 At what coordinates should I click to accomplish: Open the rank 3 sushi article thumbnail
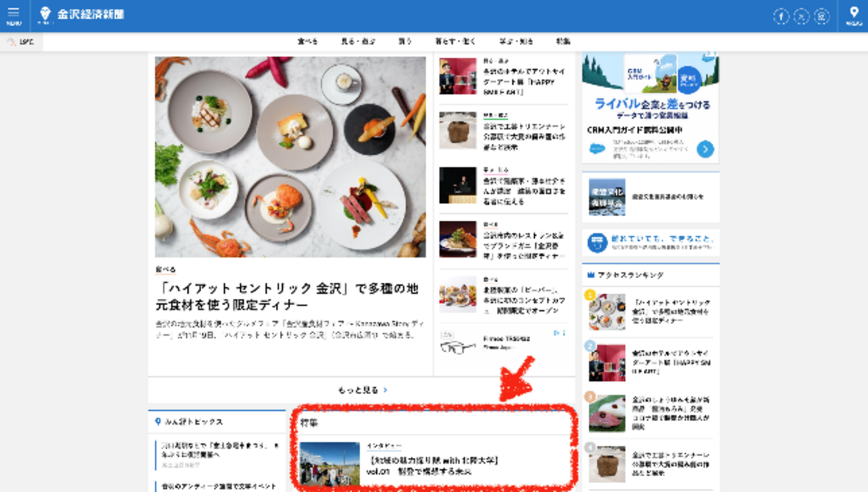tap(606, 412)
